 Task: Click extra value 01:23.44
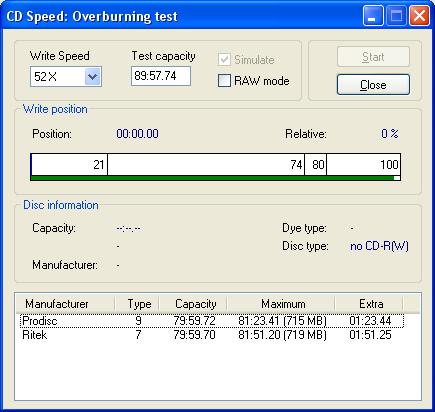(370, 321)
